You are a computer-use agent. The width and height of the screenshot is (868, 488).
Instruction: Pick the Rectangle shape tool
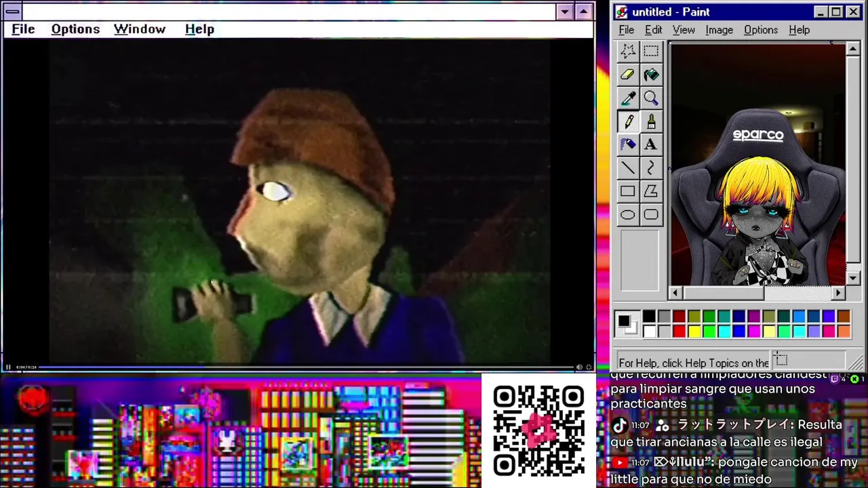(628, 191)
